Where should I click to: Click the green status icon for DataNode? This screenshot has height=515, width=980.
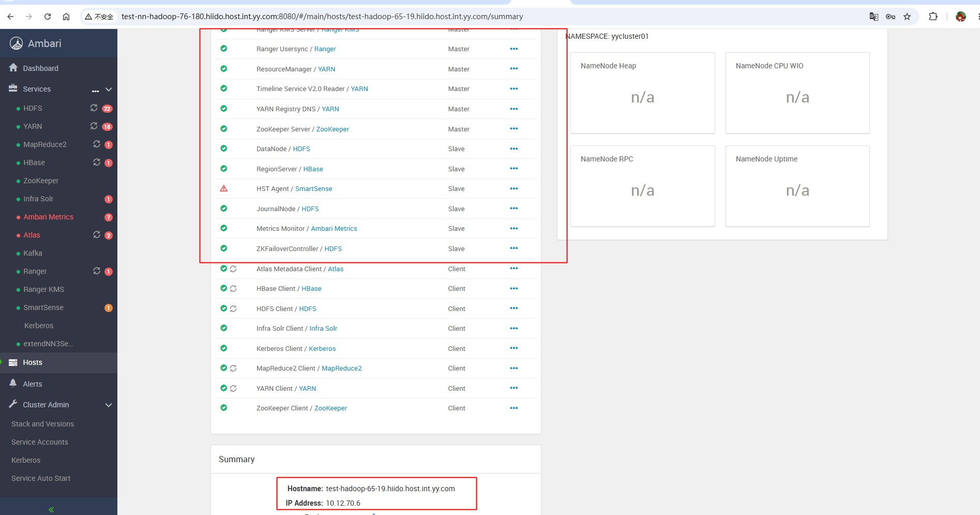click(x=223, y=149)
